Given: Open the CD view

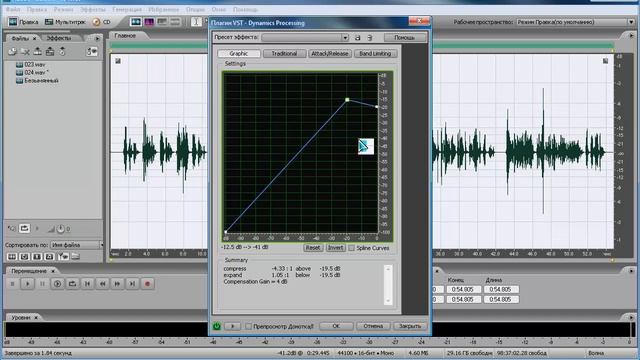Looking at the screenshot, I should pos(102,22).
